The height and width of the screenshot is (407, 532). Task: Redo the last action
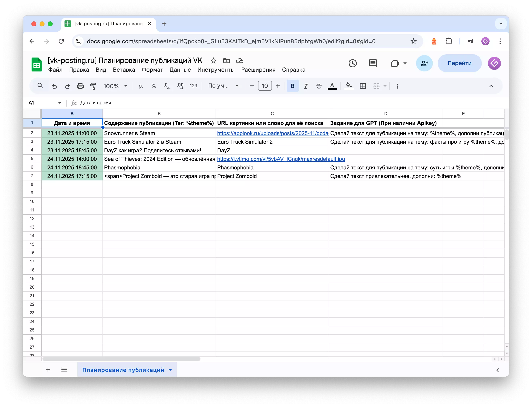coord(67,86)
